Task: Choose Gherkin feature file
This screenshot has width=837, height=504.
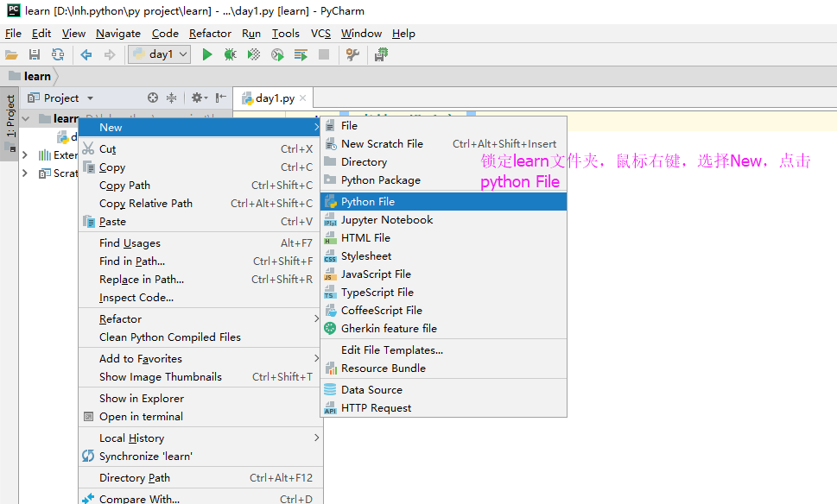Action: pyautogui.click(x=444, y=329)
